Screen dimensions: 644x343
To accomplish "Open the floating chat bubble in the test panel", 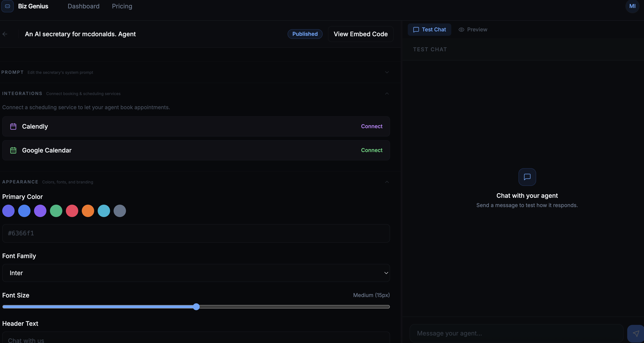I will click(527, 177).
